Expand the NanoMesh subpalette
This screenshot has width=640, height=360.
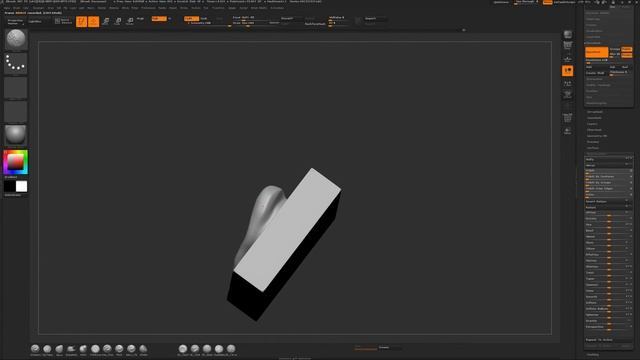point(595,118)
